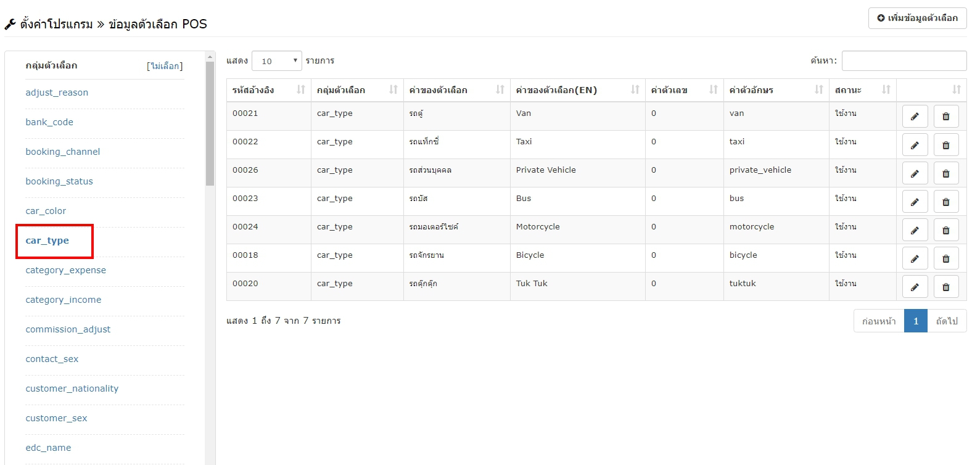Edit the Private Vehicle row
Screen dimensions: 980x465
[915, 173]
